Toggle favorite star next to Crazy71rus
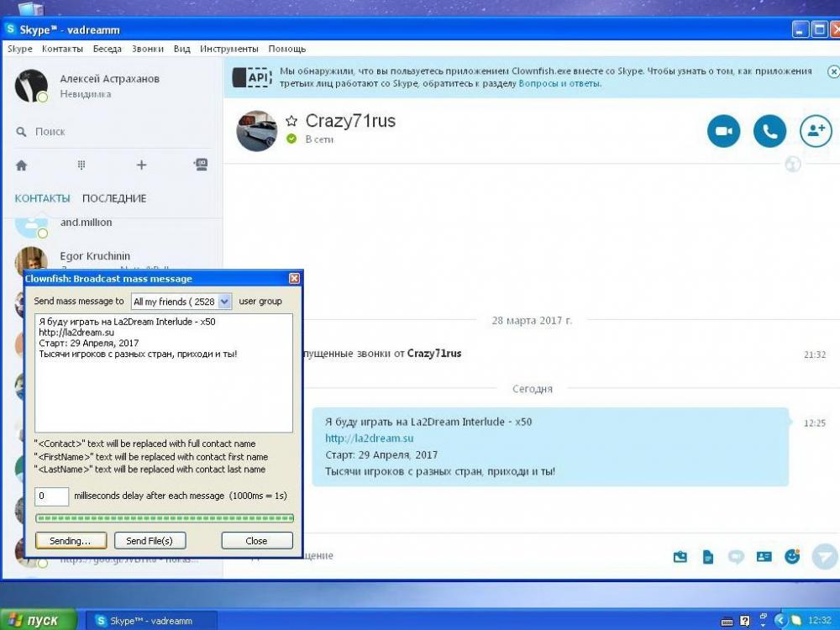 [x=291, y=122]
